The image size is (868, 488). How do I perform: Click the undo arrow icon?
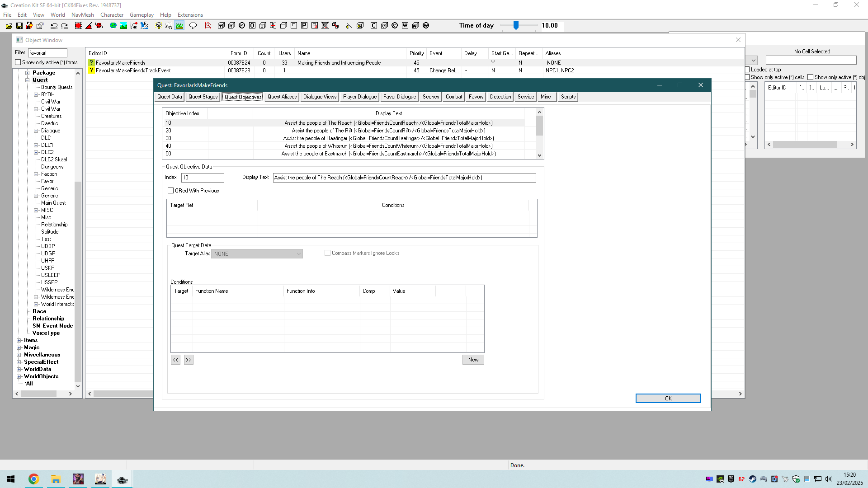[x=54, y=26]
